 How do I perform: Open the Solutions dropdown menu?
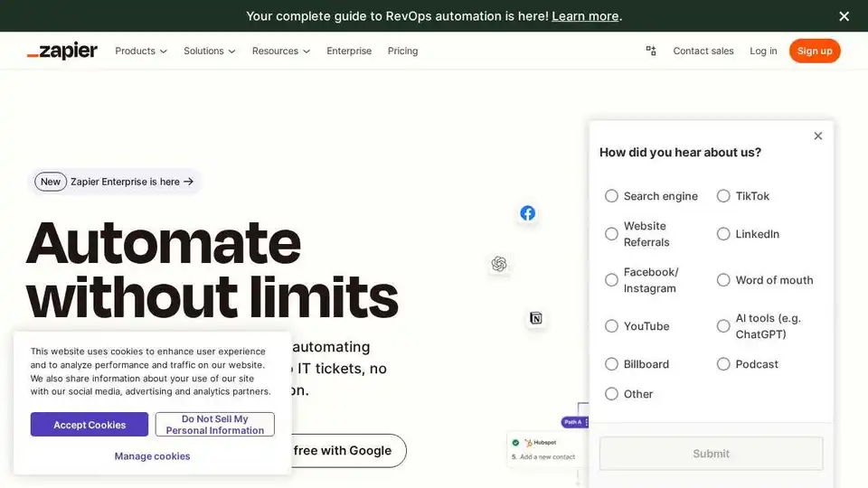(x=210, y=52)
